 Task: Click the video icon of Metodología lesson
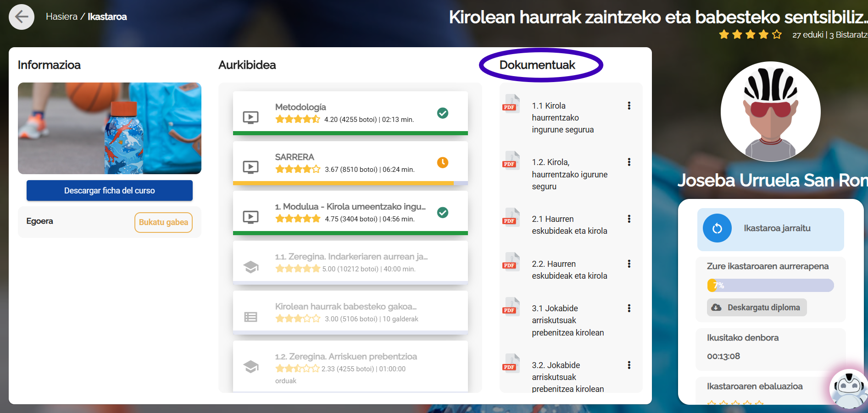[x=250, y=117]
